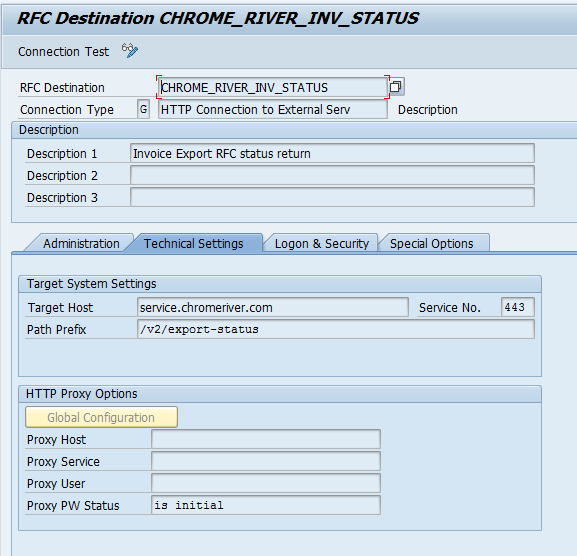Viewport: 577px width, 556px height.
Task: Switch to the Administration tab
Action: click(x=81, y=244)
